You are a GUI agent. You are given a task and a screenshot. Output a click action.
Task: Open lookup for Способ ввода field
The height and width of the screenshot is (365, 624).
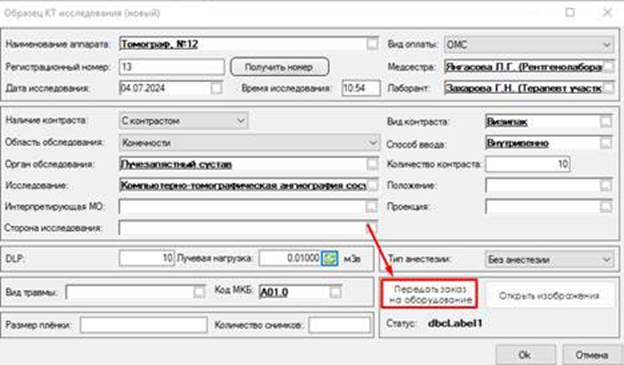tap(606, 142)
